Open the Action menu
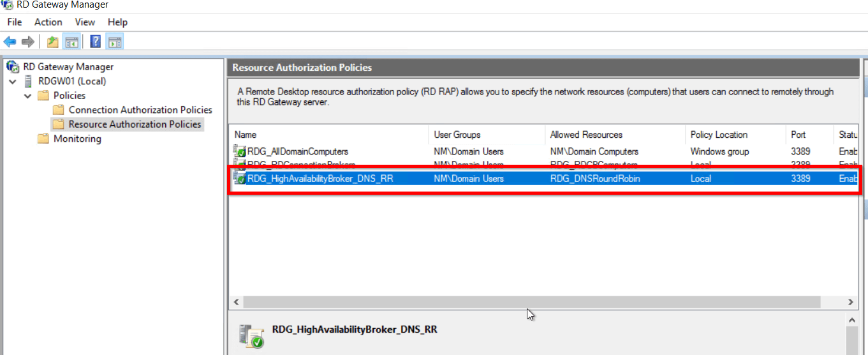Viewport: 868px width, 355px height. (48, 22)
